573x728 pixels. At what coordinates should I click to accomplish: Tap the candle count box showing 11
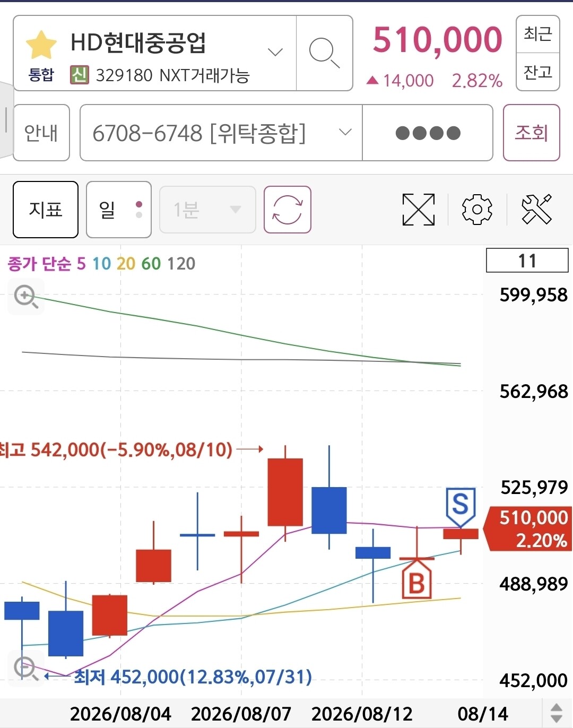coord(527,261)
